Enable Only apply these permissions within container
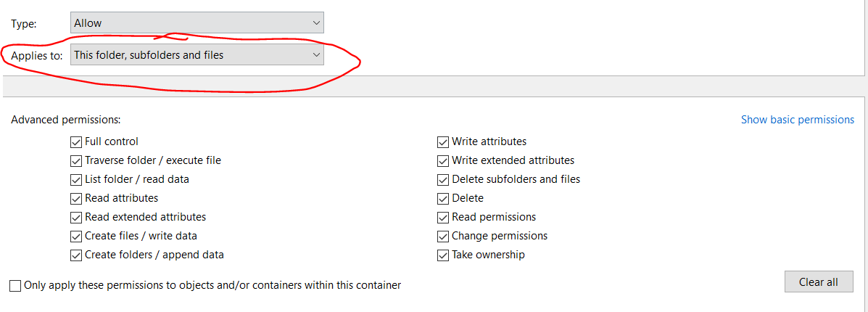 [15, 286]
